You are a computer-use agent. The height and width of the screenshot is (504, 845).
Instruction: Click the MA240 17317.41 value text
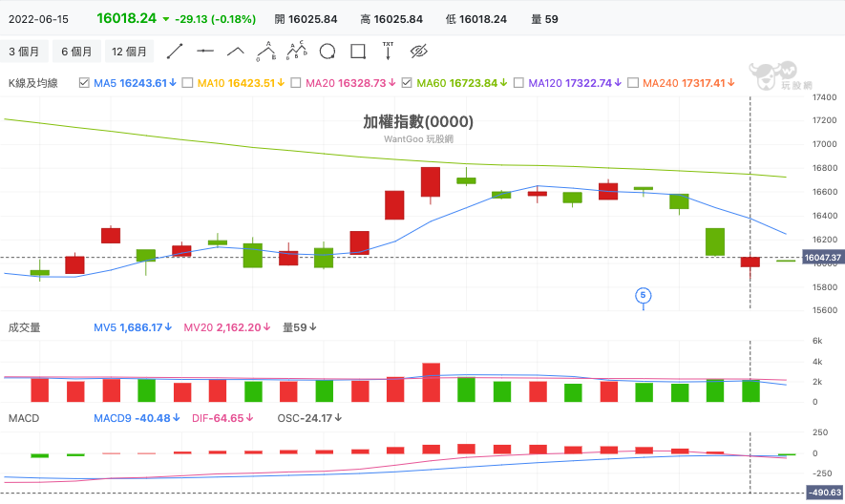[x=688, y=83]
